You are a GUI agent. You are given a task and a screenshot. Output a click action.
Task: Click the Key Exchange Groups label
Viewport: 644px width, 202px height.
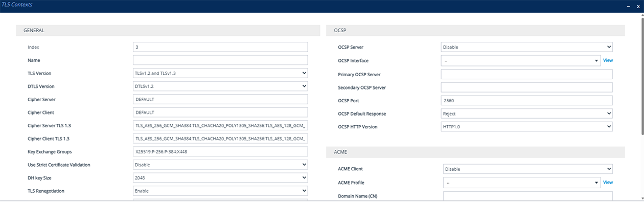[x=50, y=152]
